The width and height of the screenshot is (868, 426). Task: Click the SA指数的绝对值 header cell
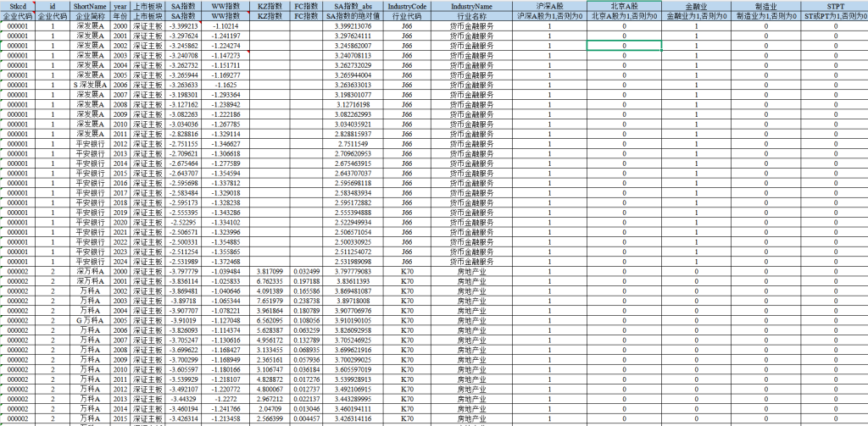pyautogui.click(x=353, y=16)
